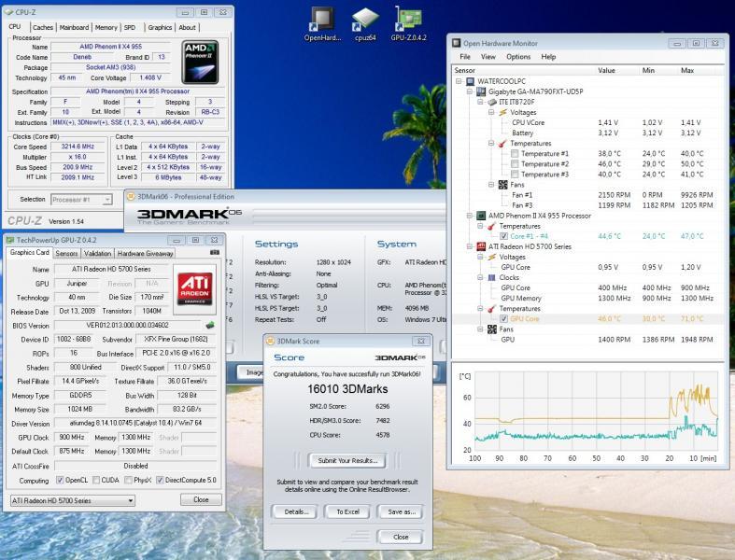735x560 pixels.
Task: Open the Help menu in Open Hardware Monitor
Action: tap(548, 57)
